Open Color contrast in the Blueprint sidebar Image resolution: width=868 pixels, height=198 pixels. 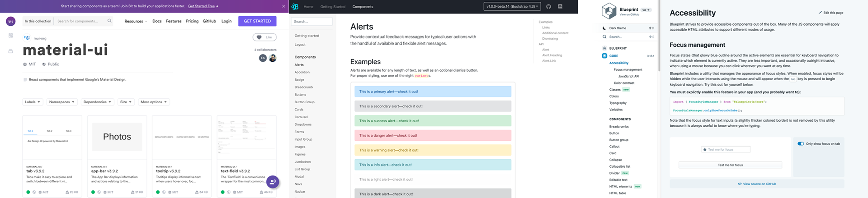(x=624, y=83)
